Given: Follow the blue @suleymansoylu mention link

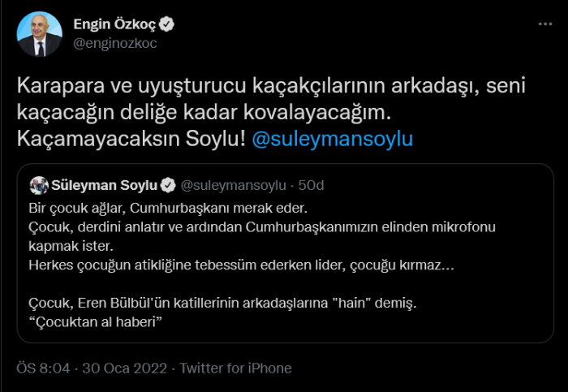Looking at the screenshot, I should [333, 139].
